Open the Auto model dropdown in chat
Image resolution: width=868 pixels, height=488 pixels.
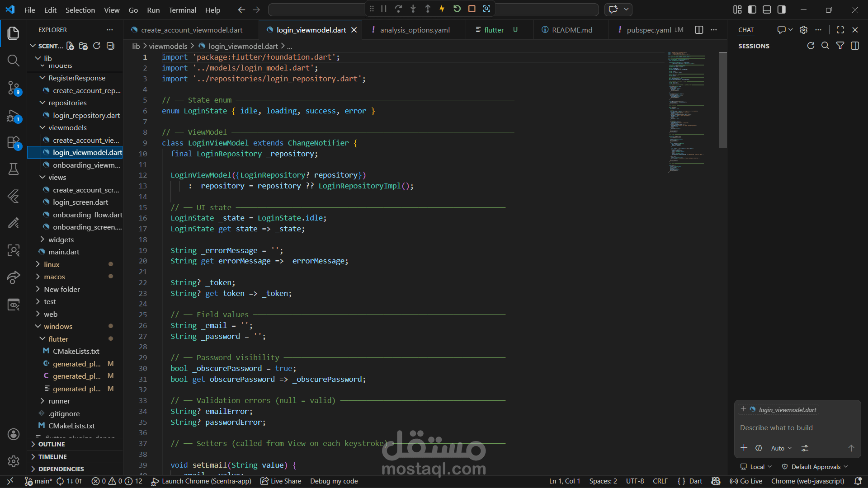click(x=781, y=448)
